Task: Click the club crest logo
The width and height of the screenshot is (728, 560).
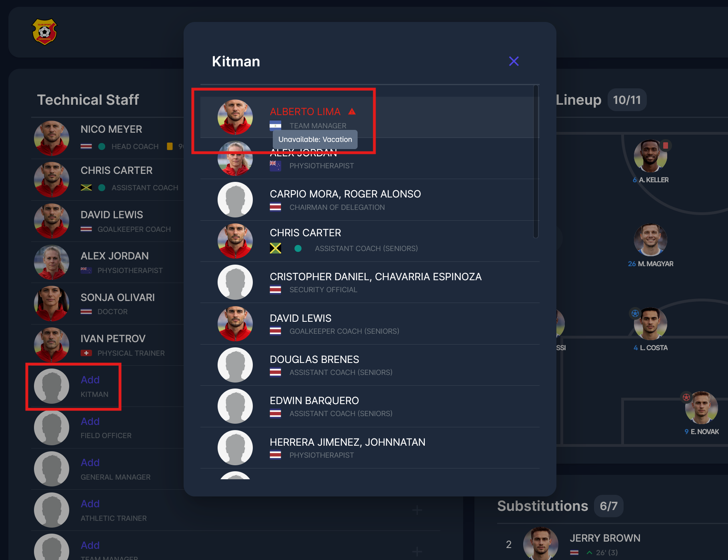Action: [44, 32]
